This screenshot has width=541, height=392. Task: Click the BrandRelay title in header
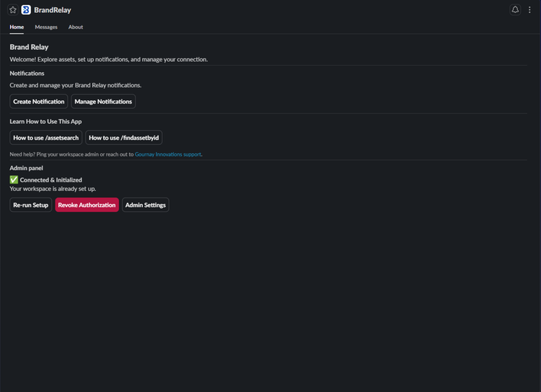(x=53, y=10)
